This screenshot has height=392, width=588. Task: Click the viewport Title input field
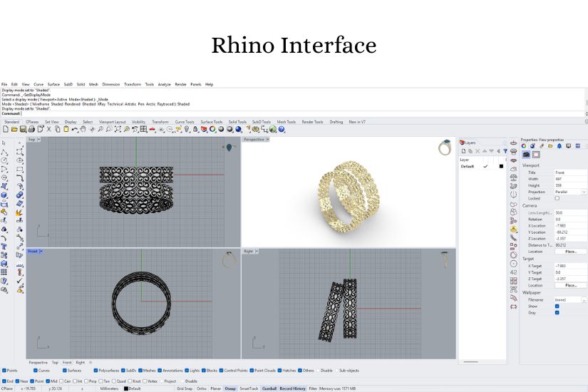(570, 172)
